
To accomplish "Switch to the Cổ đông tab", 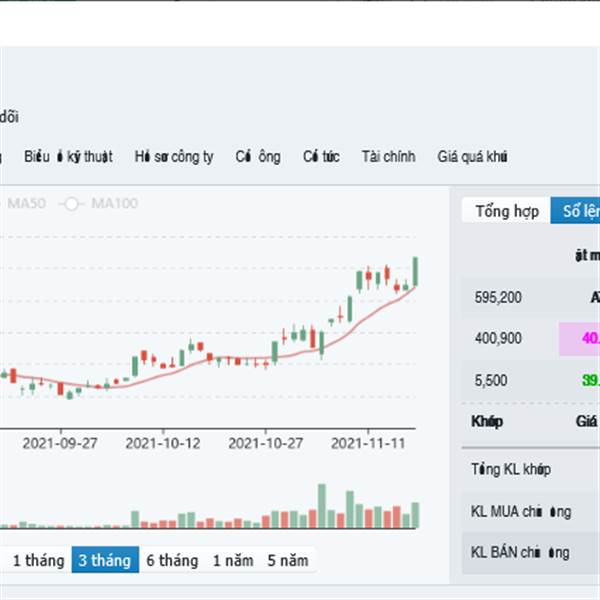I will click(258, 157).
